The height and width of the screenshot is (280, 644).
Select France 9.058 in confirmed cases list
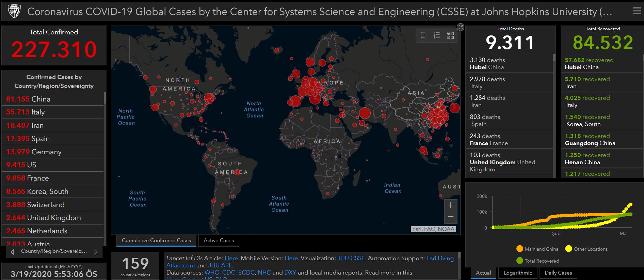tap(53, 178)
